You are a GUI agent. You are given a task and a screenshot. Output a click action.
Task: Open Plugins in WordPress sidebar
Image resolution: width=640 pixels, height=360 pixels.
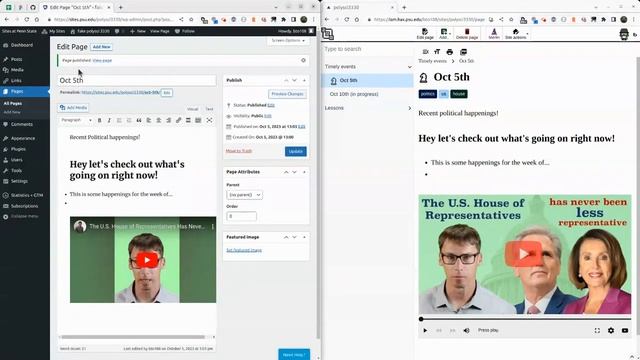pos(18,149)
